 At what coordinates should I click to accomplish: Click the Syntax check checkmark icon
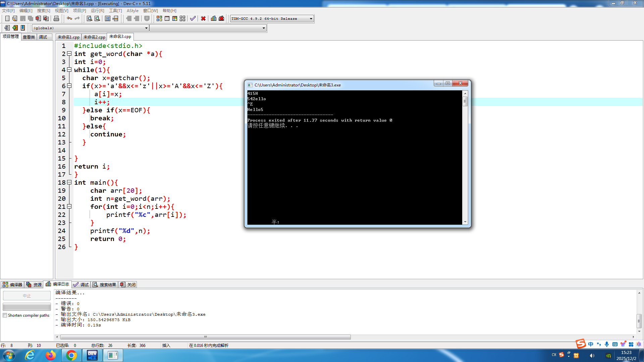pyautogui.click(x=193, y=18)
